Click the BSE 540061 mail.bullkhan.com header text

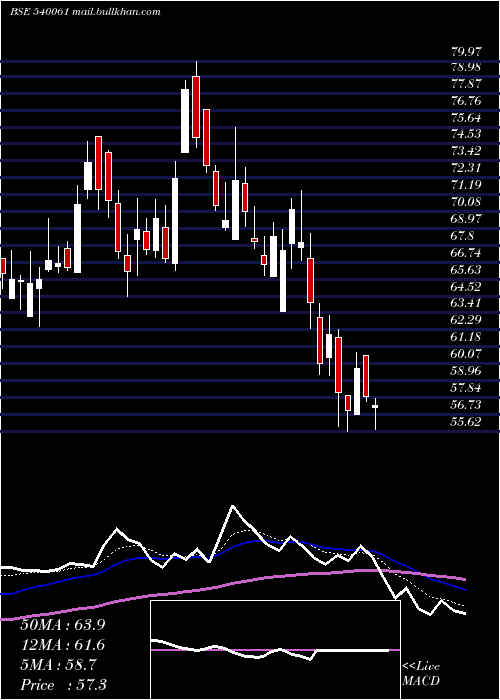pyautogui.click(x=85, y=12)
